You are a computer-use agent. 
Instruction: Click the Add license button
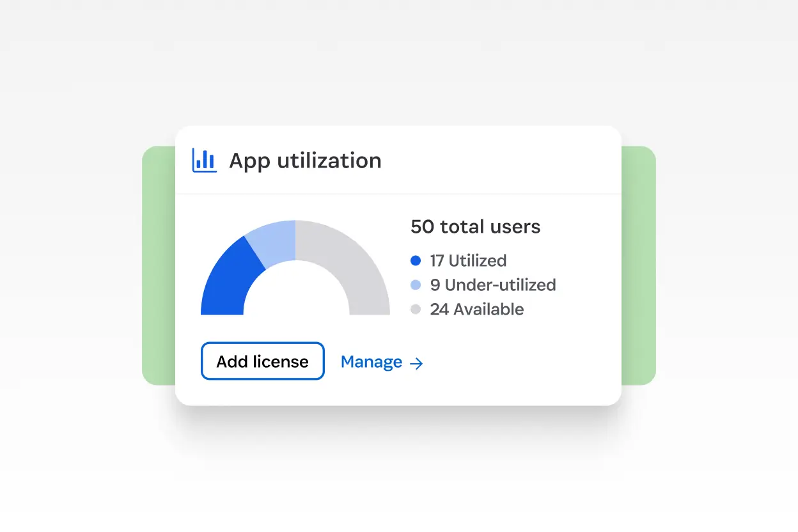[262, 361]
